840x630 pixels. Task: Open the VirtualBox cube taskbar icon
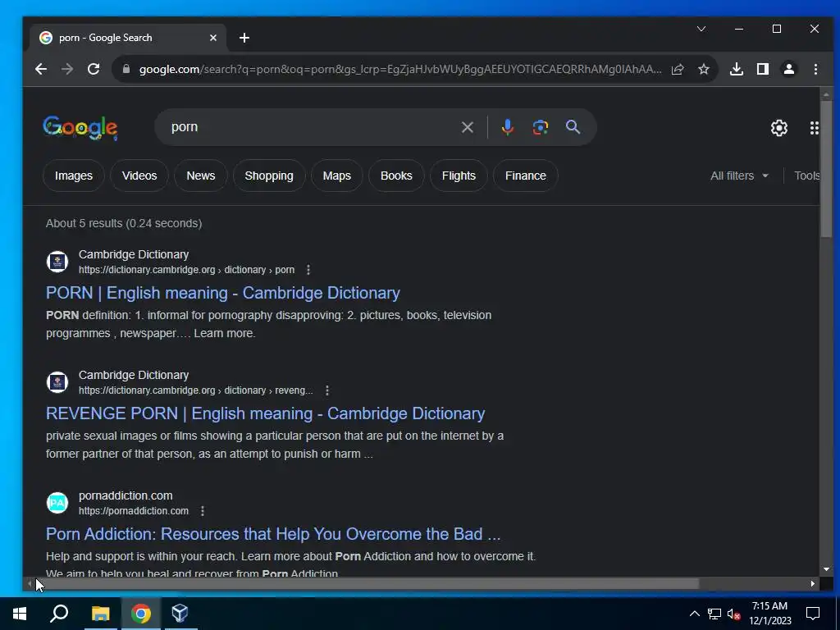coord(180,614)
